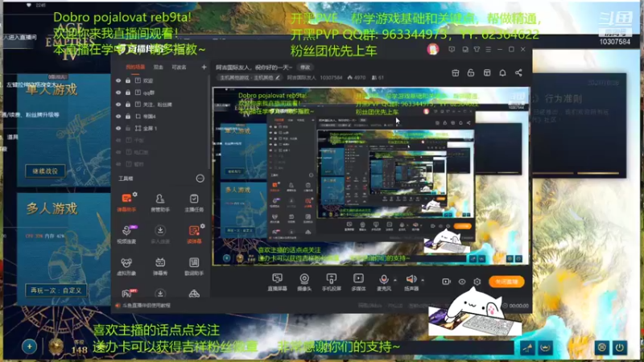Expand the speaker options arrow
This screenshot has height=362, width=644.
422,280
